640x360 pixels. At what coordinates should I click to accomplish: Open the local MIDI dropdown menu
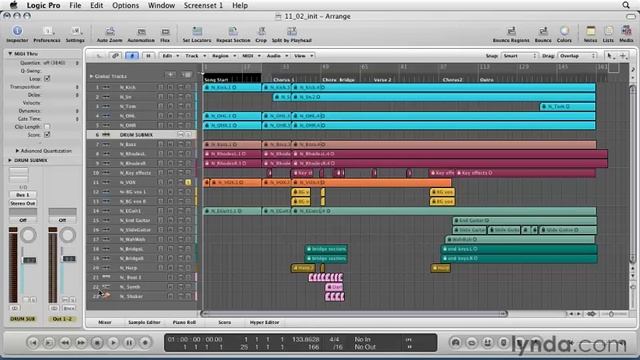(251, 56)
